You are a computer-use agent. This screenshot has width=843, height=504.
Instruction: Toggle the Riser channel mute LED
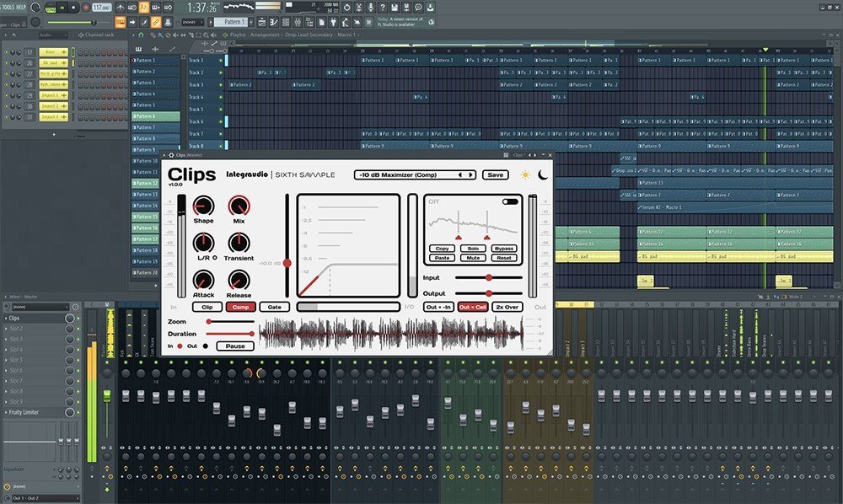(x=7, y=52)
